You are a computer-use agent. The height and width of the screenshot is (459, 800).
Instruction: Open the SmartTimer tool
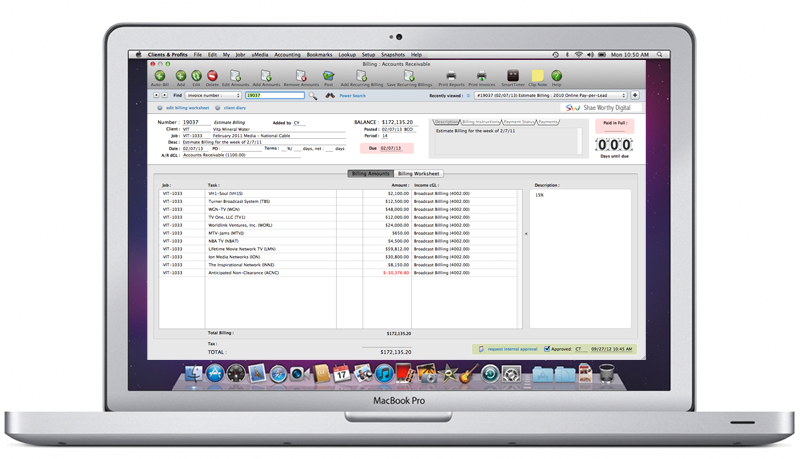click(513, 76)
